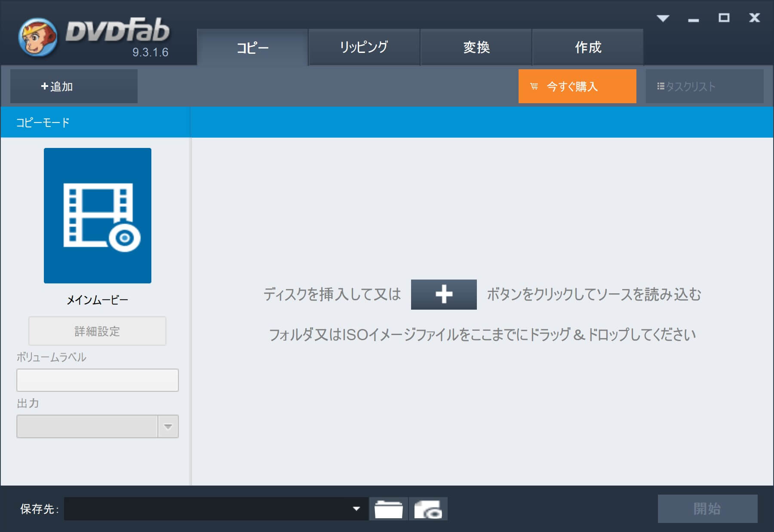
Task: Switch to the コピー tab
Action: [x=252, y=47]
